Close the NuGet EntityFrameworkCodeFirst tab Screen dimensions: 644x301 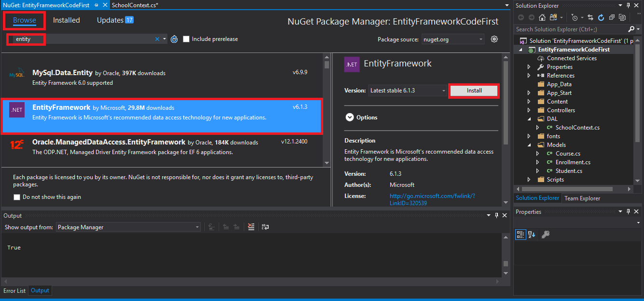(105, 5)
